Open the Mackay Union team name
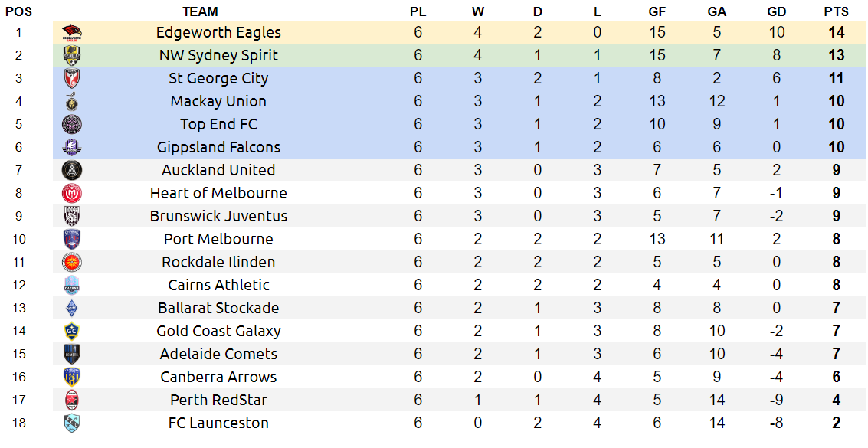 [x=218, y=101]
